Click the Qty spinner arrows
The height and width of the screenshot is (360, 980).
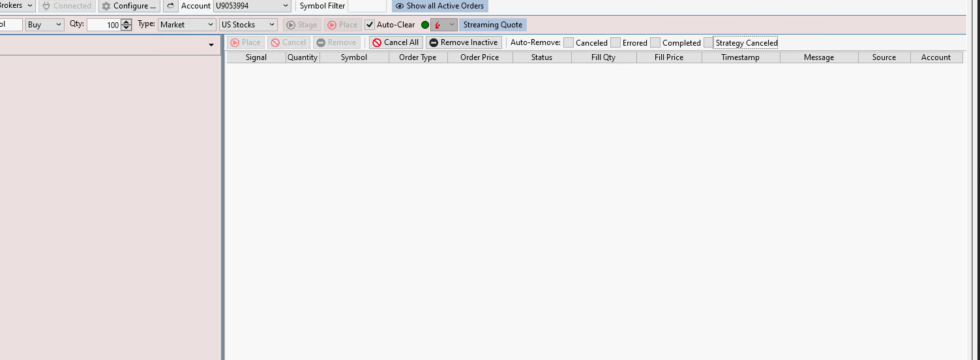(126, 25)
